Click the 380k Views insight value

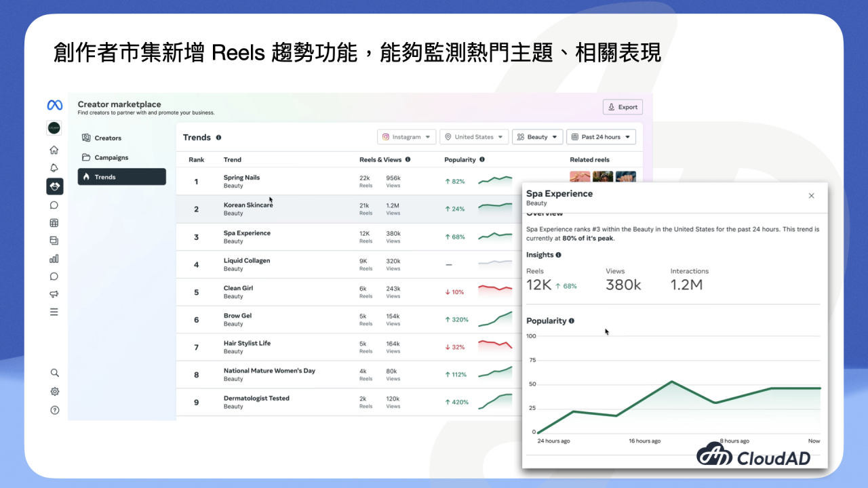[623, 285]
